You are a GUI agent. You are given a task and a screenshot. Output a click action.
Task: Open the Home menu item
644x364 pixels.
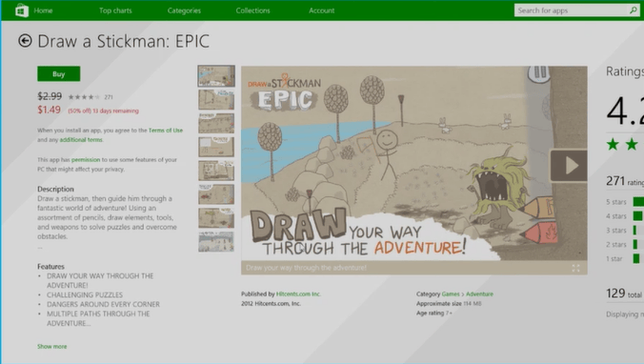[43, 10]
